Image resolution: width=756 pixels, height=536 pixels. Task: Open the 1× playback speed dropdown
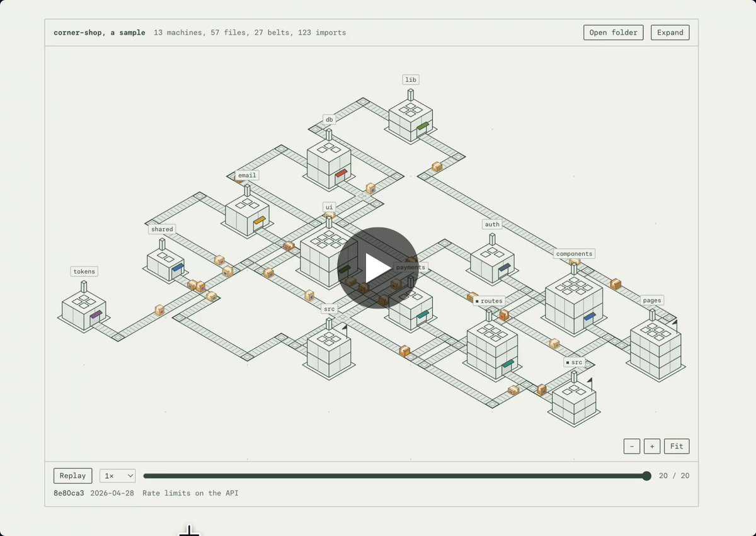point(118,476)
